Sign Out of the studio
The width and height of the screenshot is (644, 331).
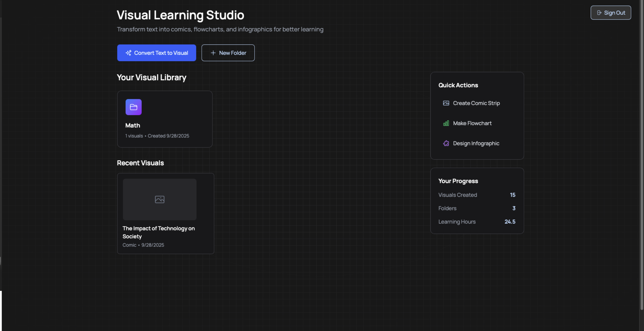(x=611, y=13)
